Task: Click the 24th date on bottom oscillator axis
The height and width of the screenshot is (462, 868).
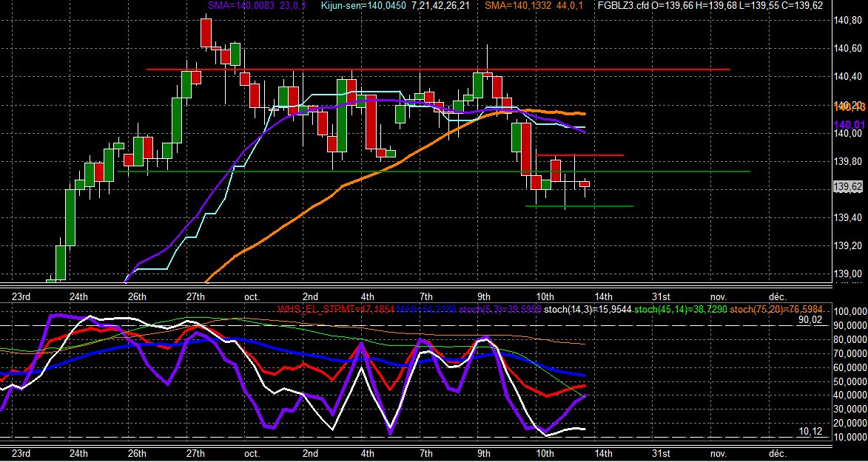Action: 78,453
